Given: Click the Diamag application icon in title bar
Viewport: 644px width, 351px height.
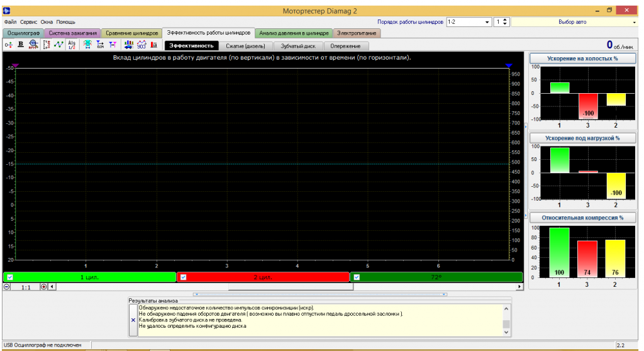Looking at the screenshot, I should 6,11.
